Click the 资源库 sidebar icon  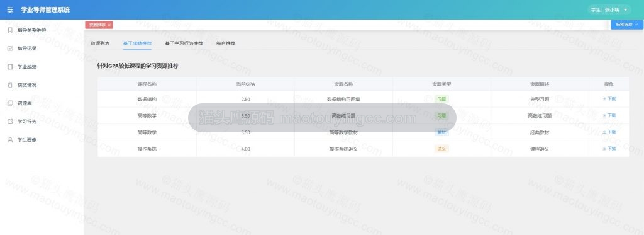[x=10, y=103]
